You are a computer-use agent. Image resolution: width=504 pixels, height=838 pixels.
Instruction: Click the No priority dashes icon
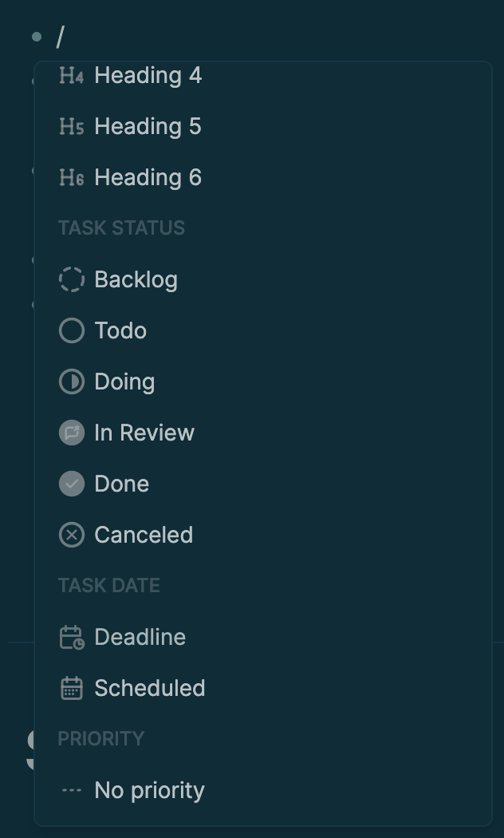click(x=71, y=791)
